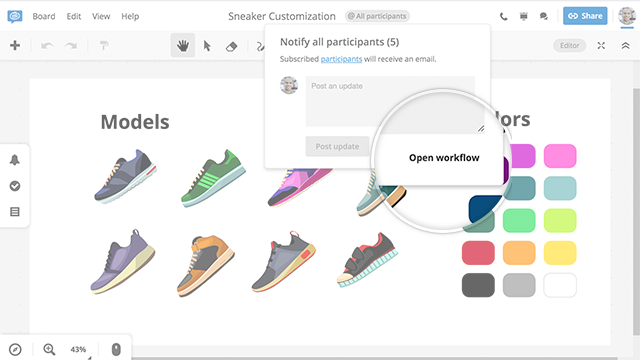Click the participants link

341,59
